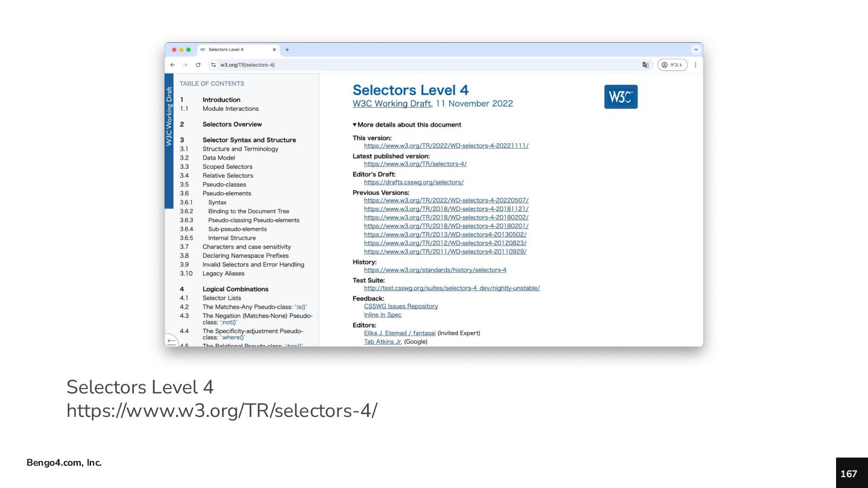Open the CSSWG Issues Repository link
The image size is (868, 488).
[401, 306]
